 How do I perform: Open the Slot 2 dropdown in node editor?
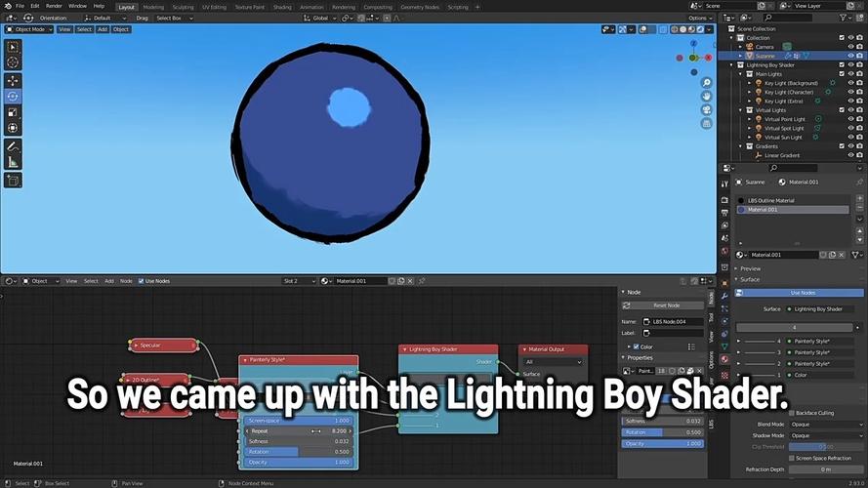click(299, 281)
